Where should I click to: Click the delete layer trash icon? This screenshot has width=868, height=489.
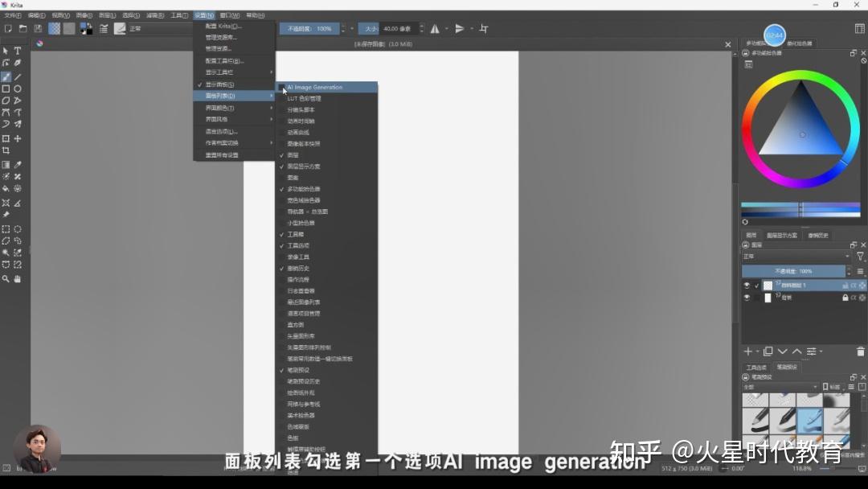[861, 351]
